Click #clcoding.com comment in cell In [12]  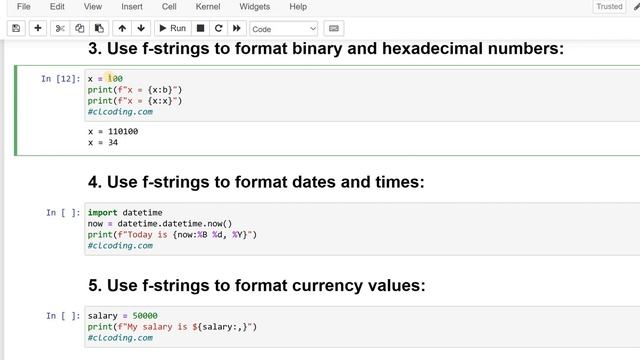120,112
